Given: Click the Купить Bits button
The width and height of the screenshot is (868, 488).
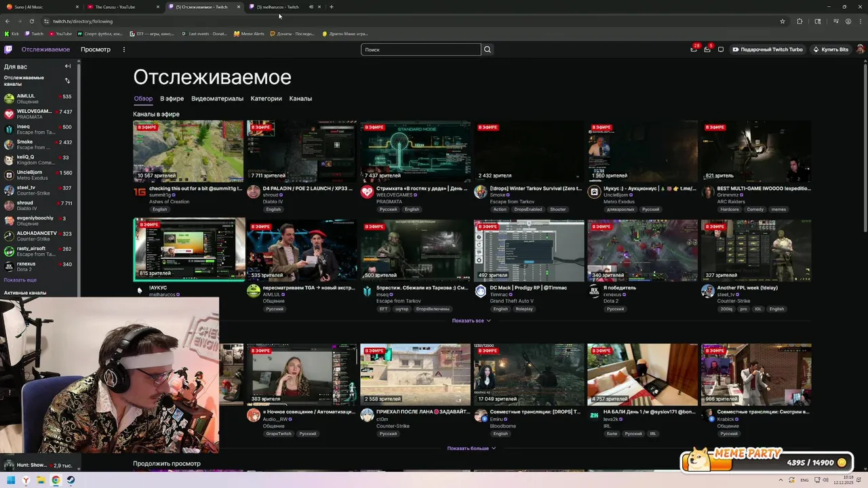Looking at the screenshot, I should [831, 49].
